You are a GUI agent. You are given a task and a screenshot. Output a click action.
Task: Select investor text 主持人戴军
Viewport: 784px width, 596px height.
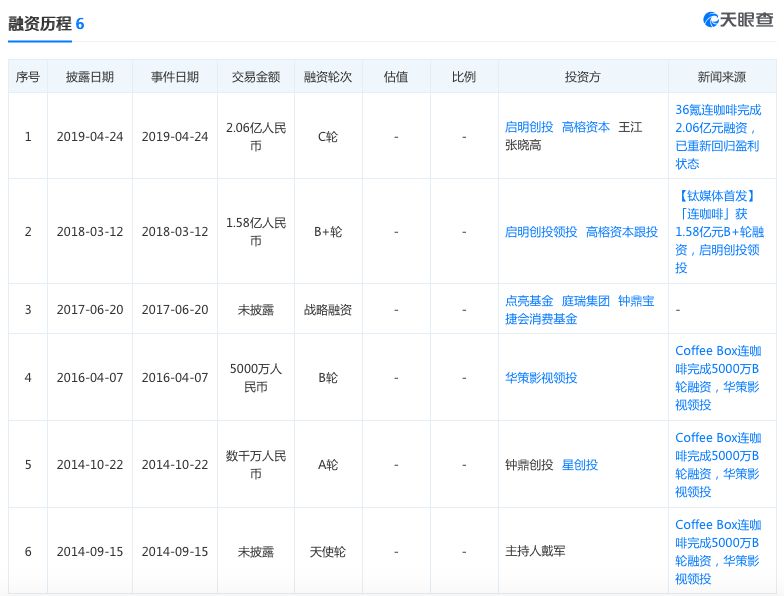[535, 551]
